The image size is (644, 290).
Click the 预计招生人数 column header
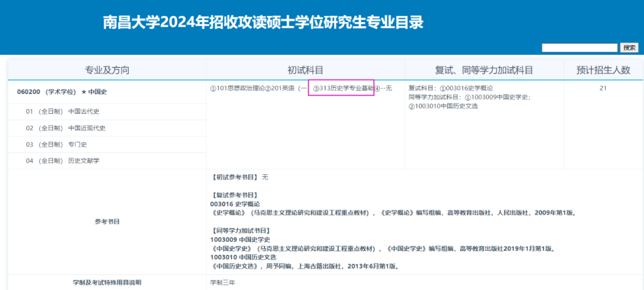point(603,70)
